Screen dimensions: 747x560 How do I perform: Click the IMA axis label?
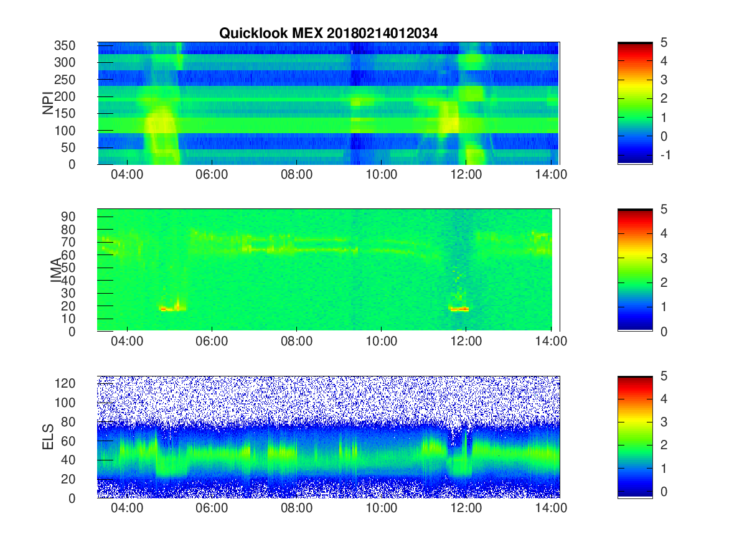coord(56,270)
